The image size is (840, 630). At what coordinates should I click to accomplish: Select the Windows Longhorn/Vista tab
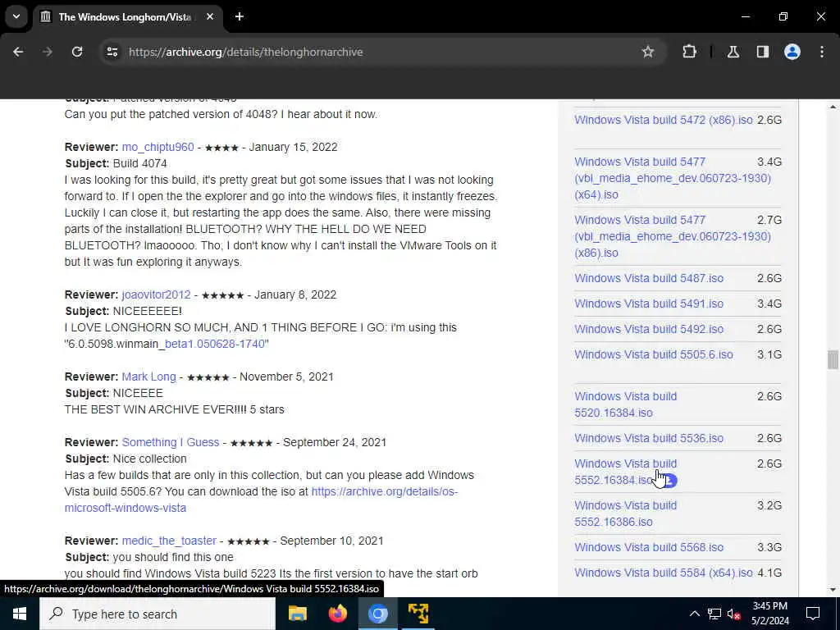[x=125, y=16]
